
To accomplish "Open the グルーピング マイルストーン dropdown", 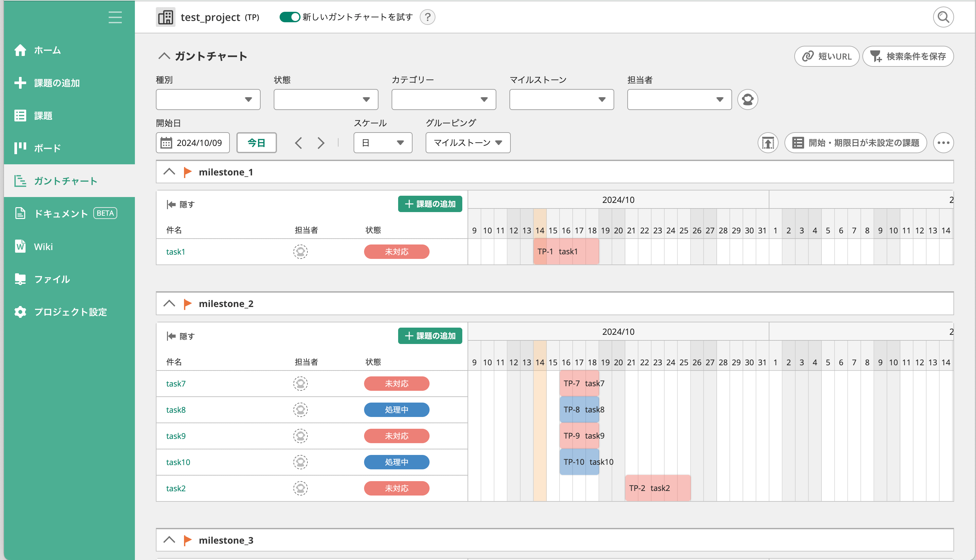I will click(468, 143).
